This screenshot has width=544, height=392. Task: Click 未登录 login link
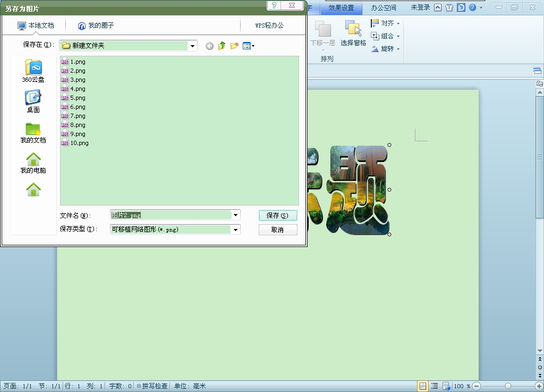pyautogui.click(x=420, y=7)
